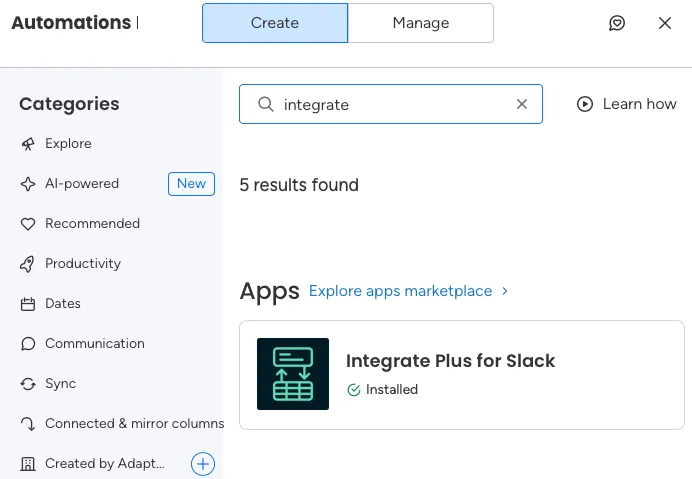692x479 pixels.
Task: Open Explore apps marketplace link
Action: point(400,291)
